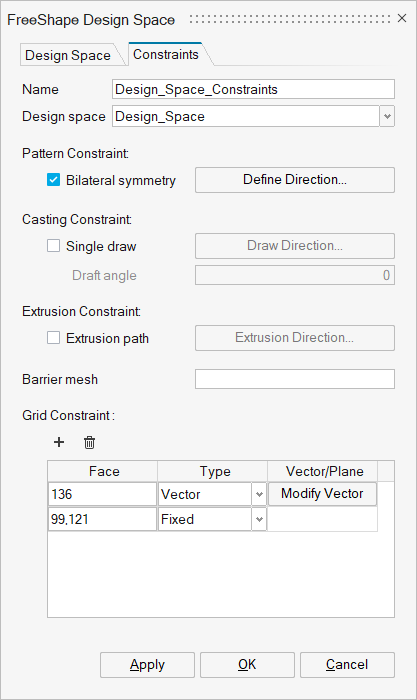Uncheck Bilateral symmetry checkbox
This screenshot has height=700, width=417.
54,180
